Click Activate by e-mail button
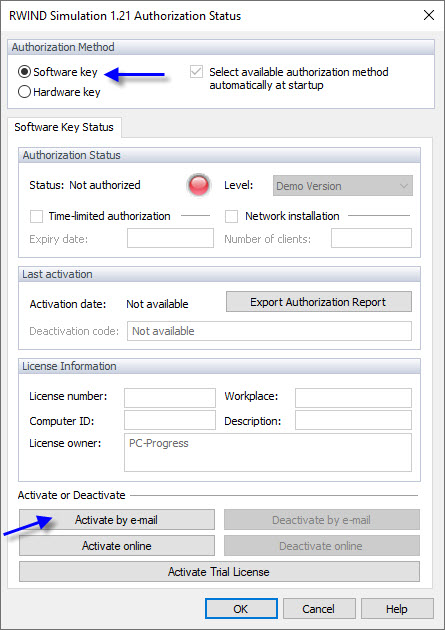This screenshot has width=445, height=630. [116, 520]
